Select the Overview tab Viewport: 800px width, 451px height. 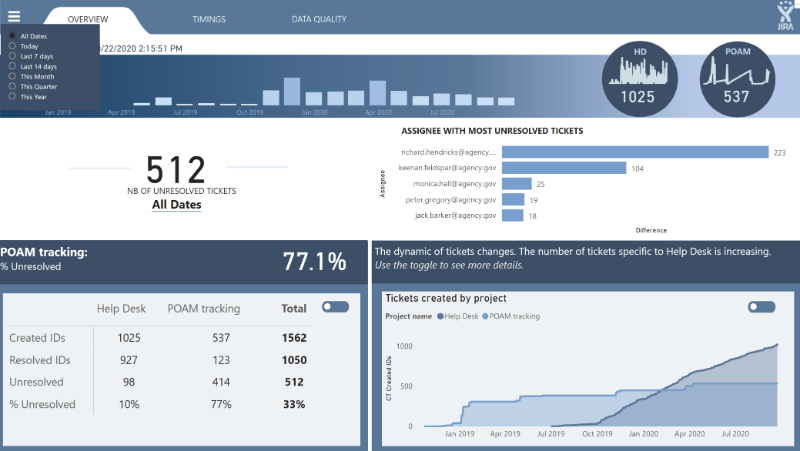[x=88, y=19]
